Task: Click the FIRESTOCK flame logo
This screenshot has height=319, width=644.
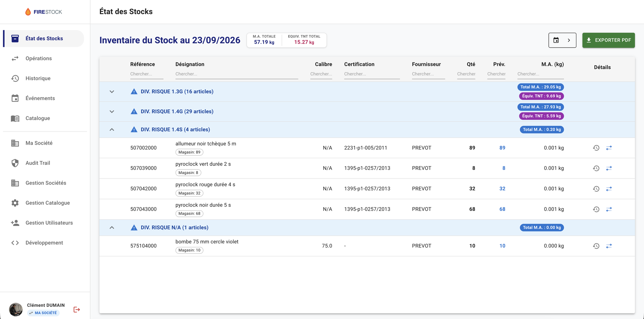Action: click(28, 12)
